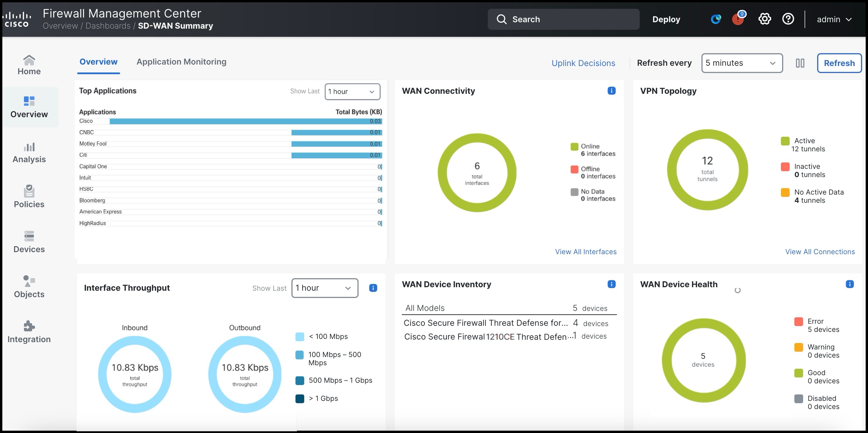868x433 pixels.
Task: Open the Policies section
Action: (x=29, y=196)
